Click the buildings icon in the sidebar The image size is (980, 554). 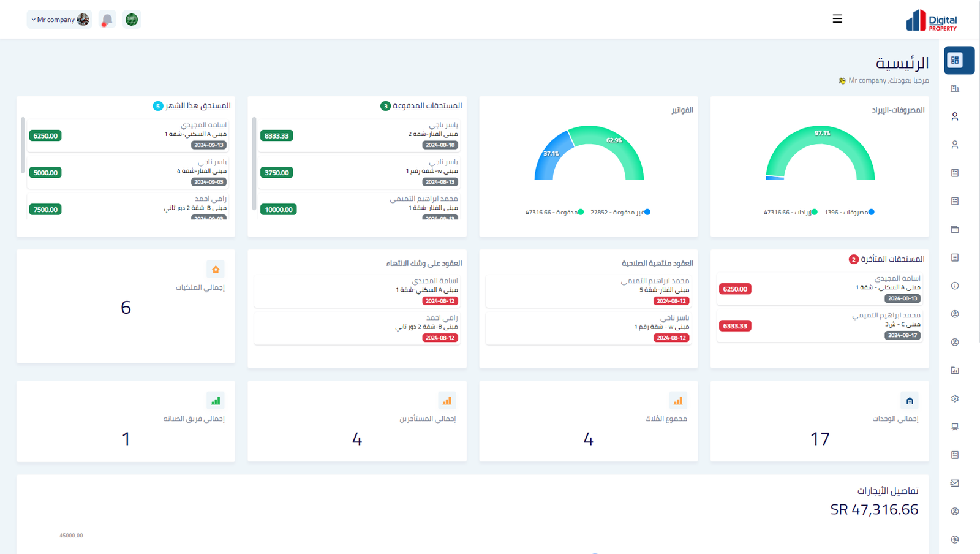pos(955,88)
